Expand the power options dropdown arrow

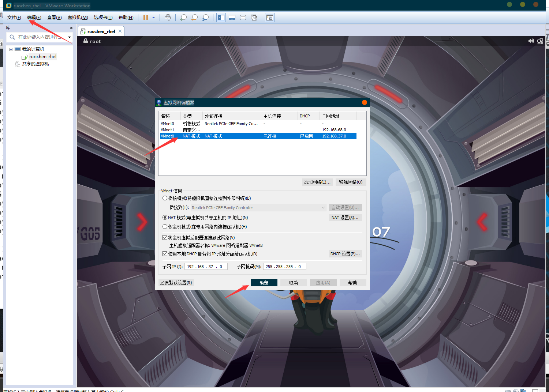click(153, 18)
